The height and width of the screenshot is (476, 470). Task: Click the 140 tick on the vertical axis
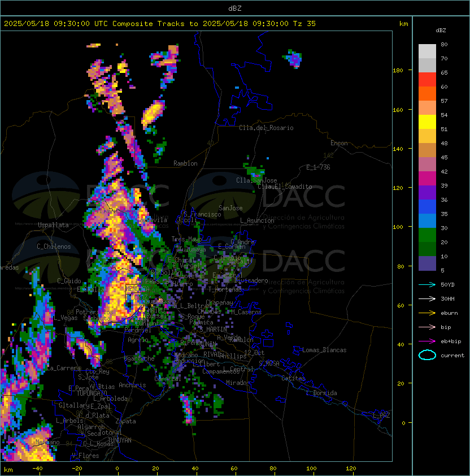pos(398,149)
